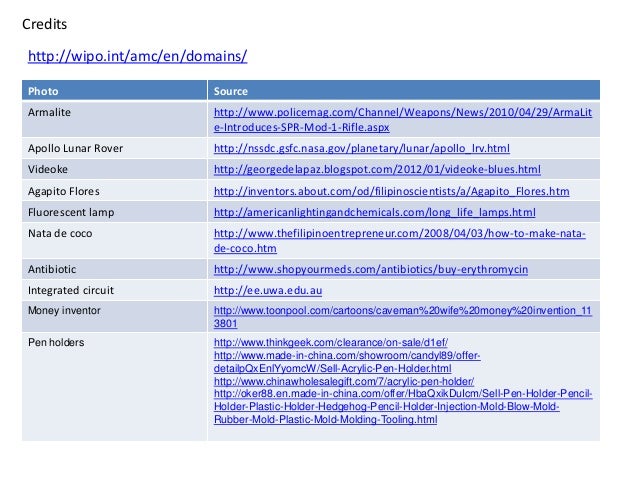638x479 pixels.
Task: Select the 'Money inventor' cell
Action: point(114,316)
